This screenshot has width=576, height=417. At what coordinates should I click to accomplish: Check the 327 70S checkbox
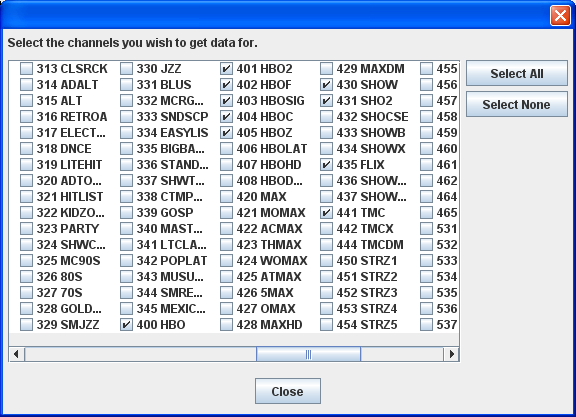pos(26,293)
